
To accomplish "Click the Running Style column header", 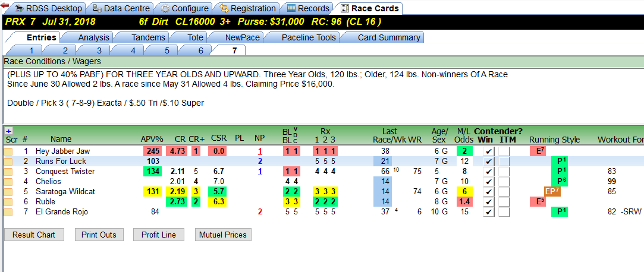I will pyautogui.click(x=554, y=140).
